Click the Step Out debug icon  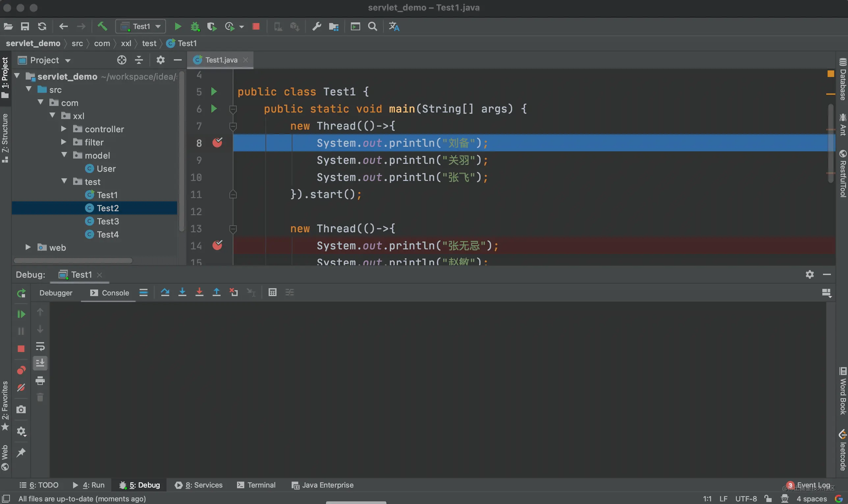(216, 292)
